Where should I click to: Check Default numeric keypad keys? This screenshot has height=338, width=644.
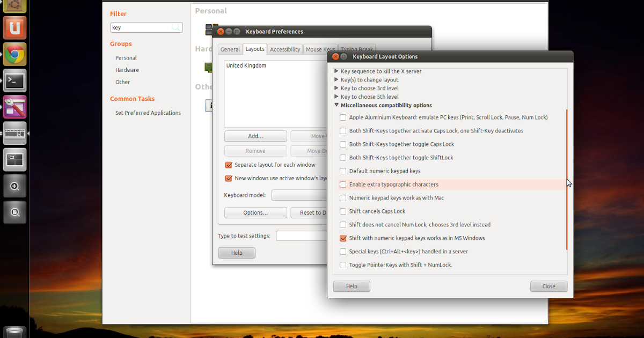tap(343, 171)
